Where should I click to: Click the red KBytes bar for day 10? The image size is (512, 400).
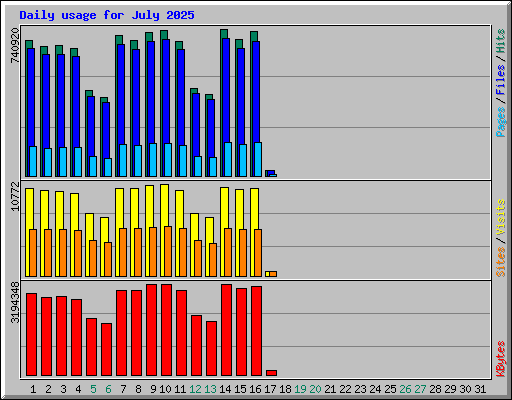(166, 330)
